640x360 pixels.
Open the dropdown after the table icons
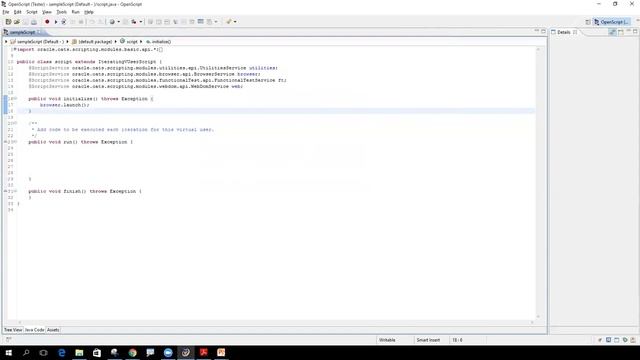coord(216,22)
